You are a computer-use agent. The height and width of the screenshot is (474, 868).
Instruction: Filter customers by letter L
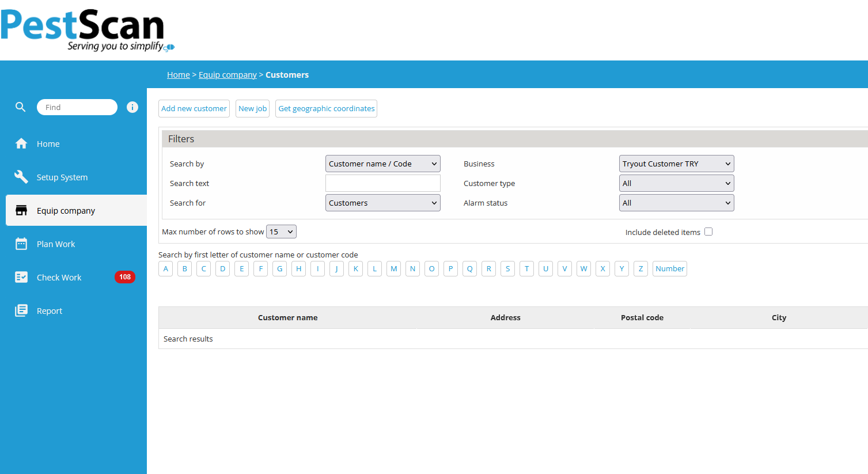pos(375,268)
